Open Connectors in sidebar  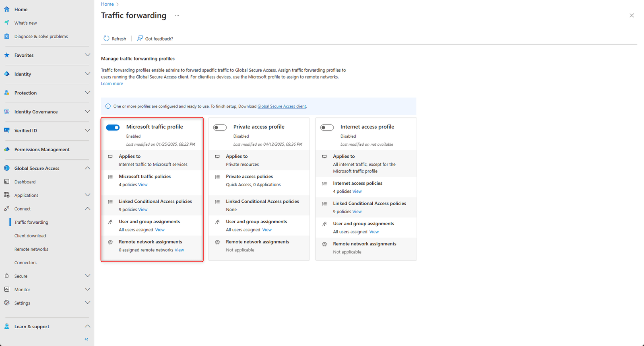coord(25,263)
